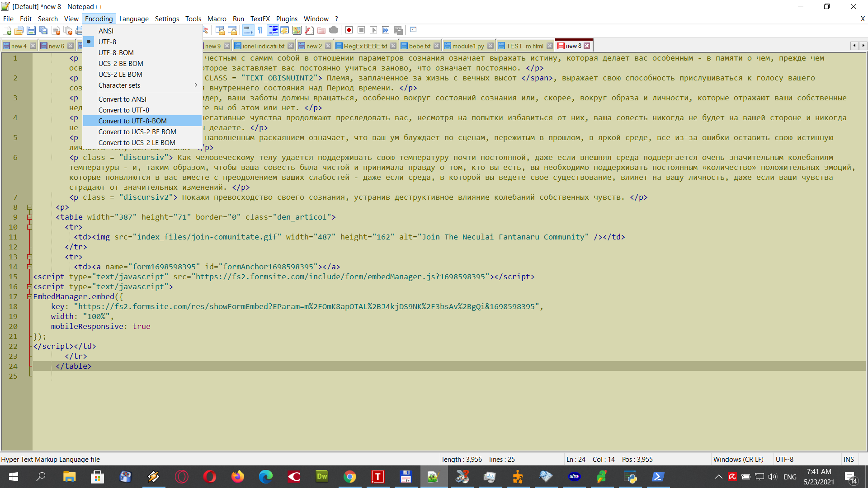Viewport: 868px width, 488px height.
Task: Expand the Character sets submenu
Action: [x=142, y=85]
